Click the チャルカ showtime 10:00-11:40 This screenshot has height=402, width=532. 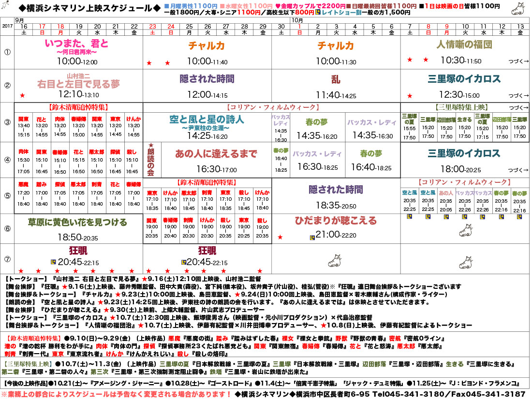point(207,61)
